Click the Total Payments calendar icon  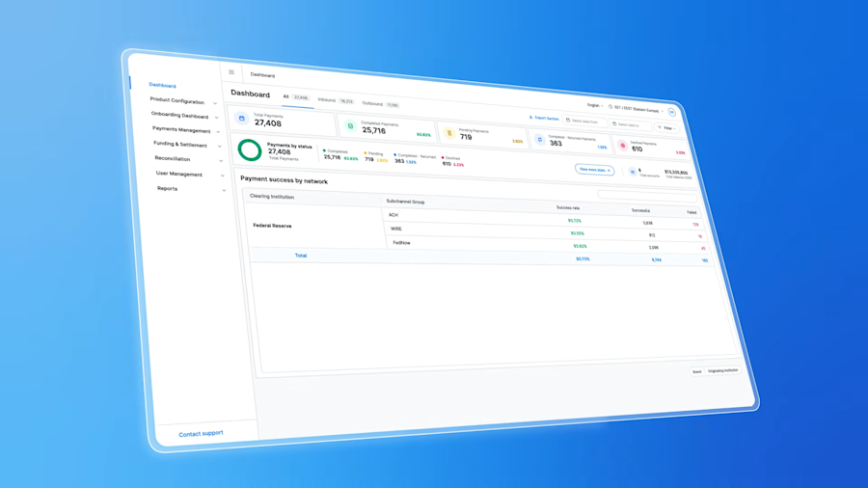click(241, 118)
